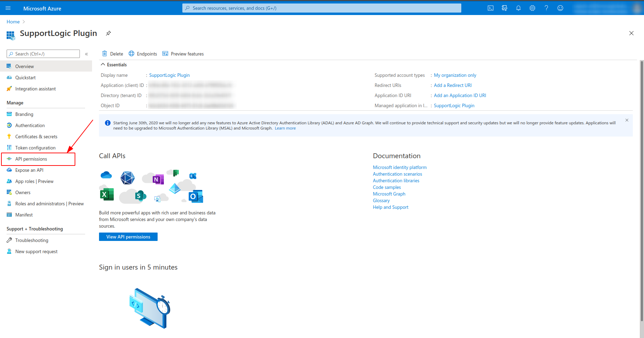Click My organization only link
The image size is (644, 338).
[x=455, y=75]
